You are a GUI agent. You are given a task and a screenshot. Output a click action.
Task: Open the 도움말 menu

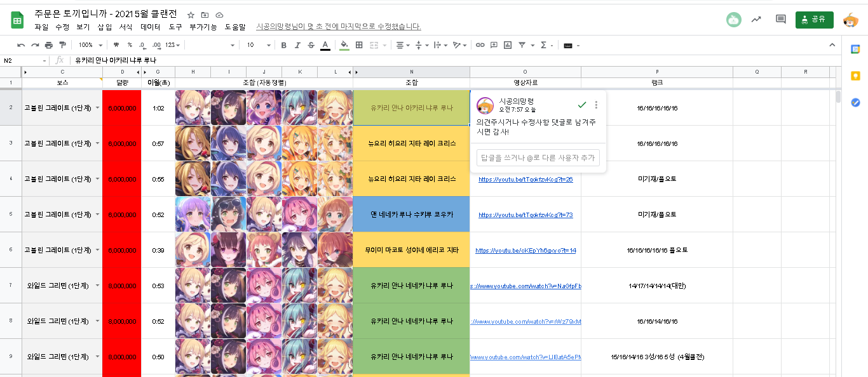pyautogui.click(x=235, y=27)
